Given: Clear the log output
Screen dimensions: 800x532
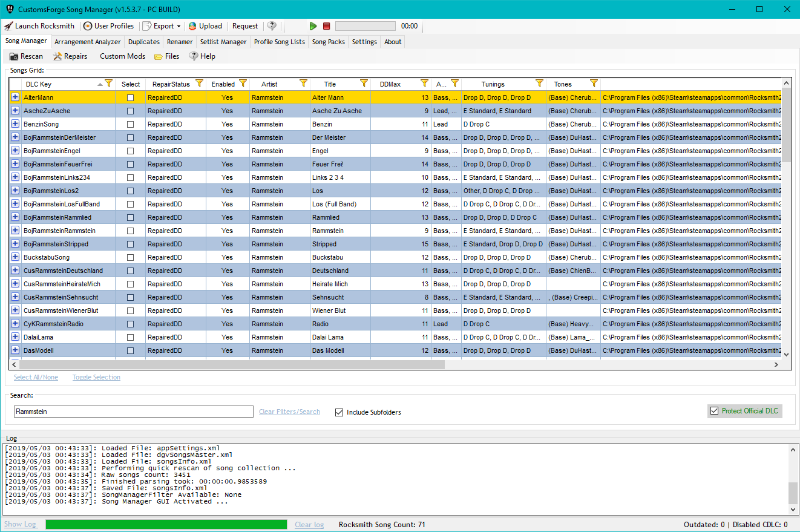Looking at the screenshot, I should [309, 524].
